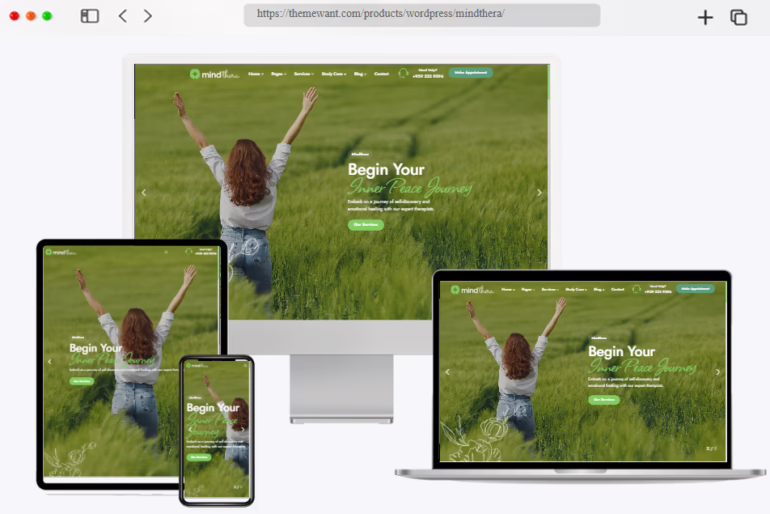Click 'Inner Peace Journey' script text on laptop

(x=642, y=367)
